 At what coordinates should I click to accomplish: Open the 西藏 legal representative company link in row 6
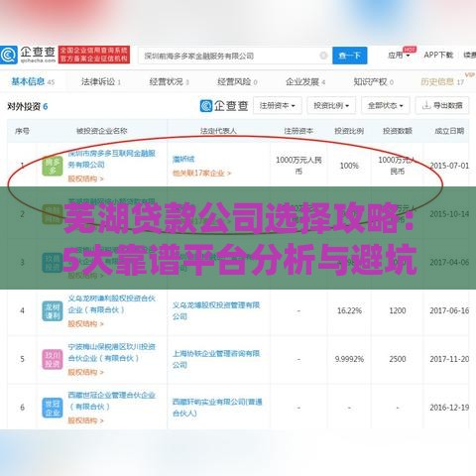coord(217,408)
